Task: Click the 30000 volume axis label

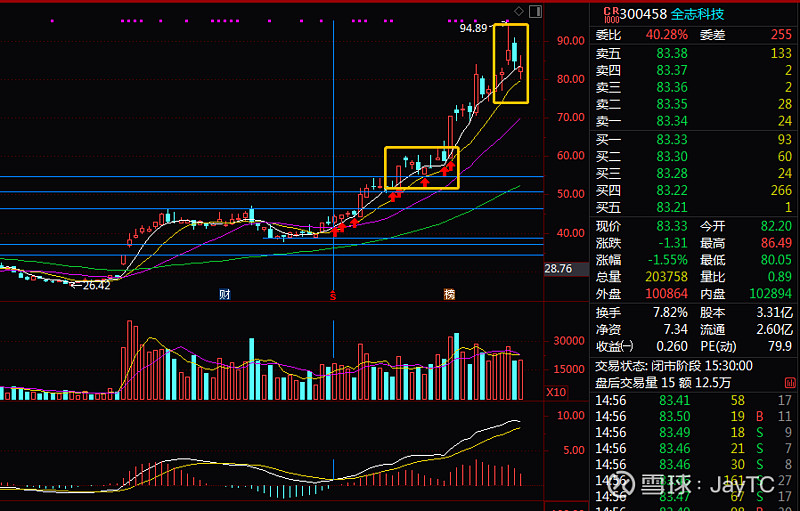Action: coord(569,341)
